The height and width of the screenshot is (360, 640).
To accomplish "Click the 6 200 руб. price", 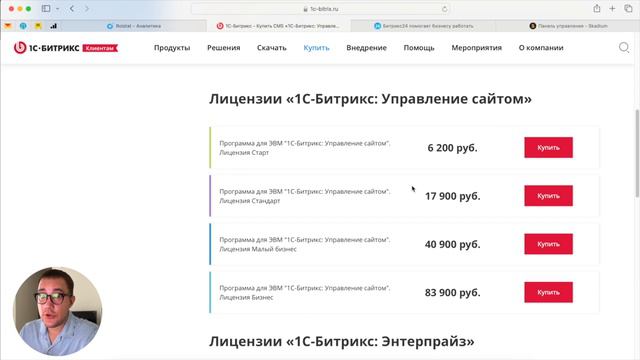I will [452, 148].
